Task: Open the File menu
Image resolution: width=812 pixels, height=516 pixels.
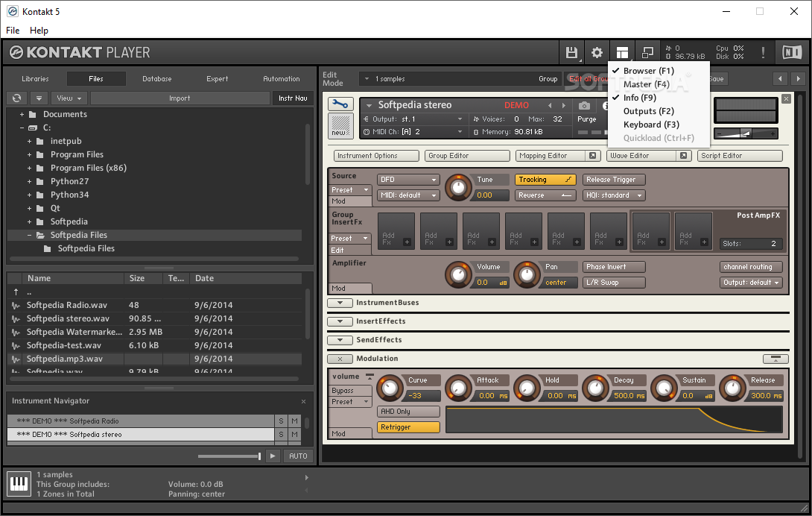Action: click(13, 30)
